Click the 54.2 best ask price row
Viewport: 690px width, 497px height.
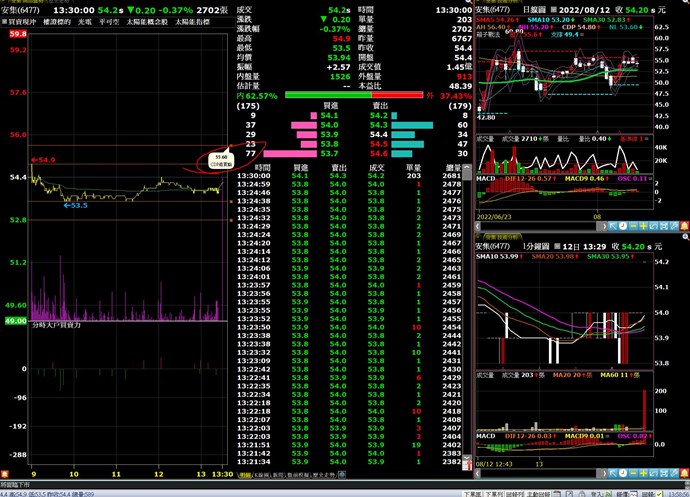[378, 115]
